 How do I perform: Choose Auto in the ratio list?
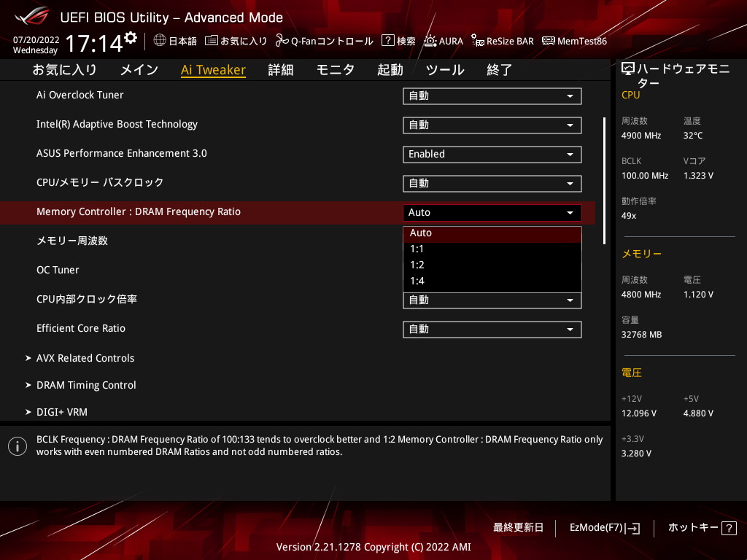click(492, 233)
